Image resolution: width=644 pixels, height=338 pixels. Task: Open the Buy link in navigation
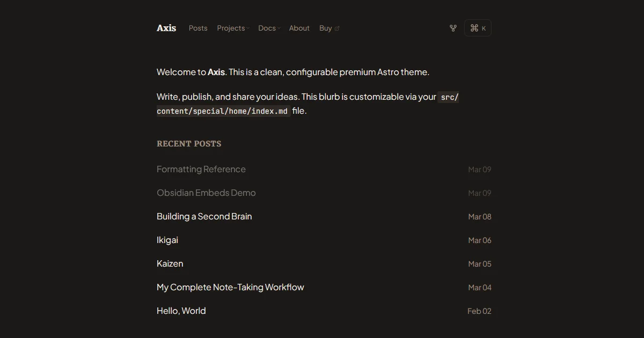(326, 28)
